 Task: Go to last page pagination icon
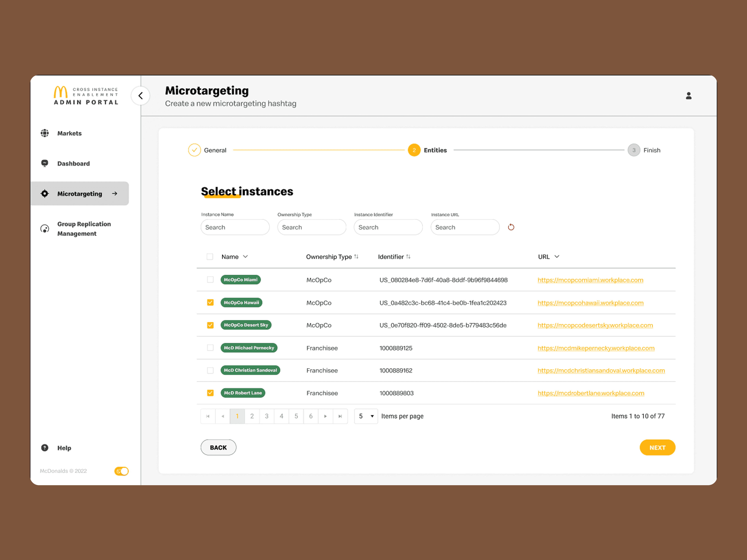(x=340, y=416)
